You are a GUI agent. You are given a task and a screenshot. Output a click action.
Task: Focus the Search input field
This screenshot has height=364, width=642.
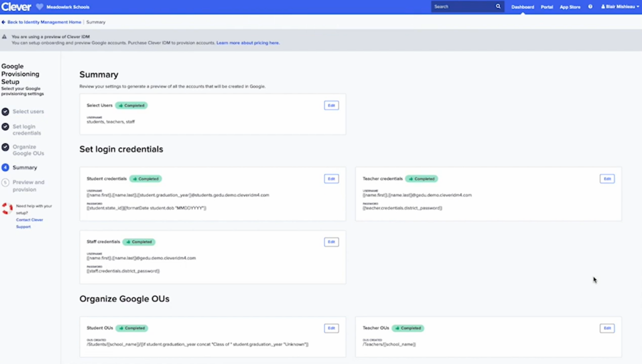(462, 6)
